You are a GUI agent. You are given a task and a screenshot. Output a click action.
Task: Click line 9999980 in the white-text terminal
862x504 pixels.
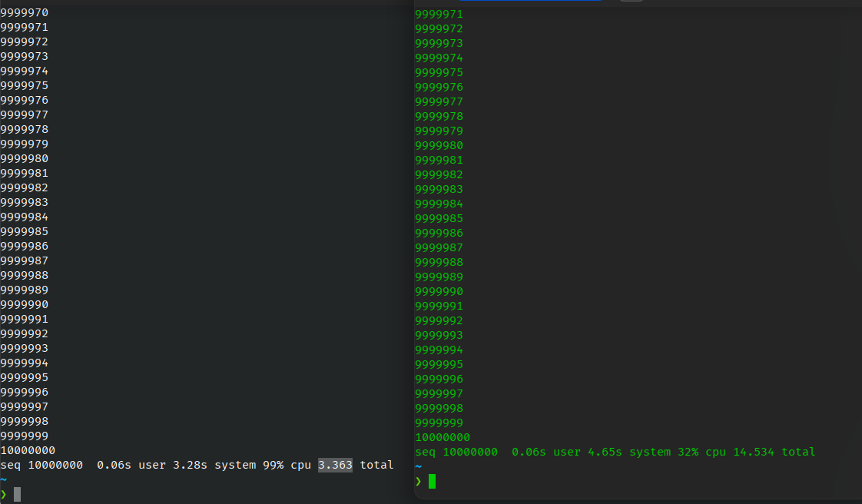coord(24,158)
